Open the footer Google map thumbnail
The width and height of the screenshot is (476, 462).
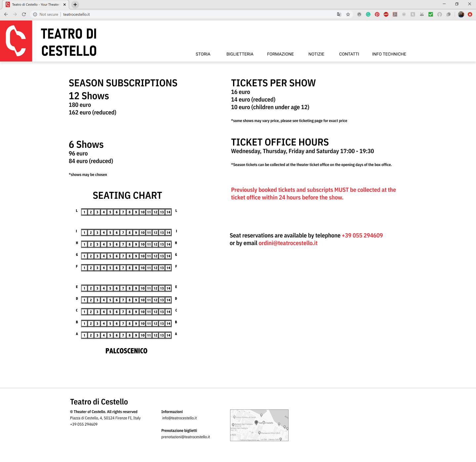[x=259, y=425]
